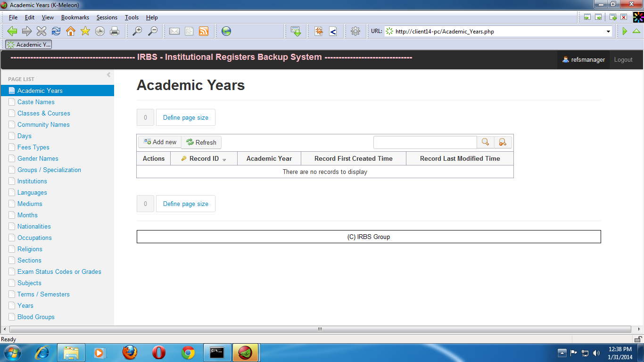Screen dimensions: 644x362
Task: Open top Define page size link
Action: coord(185,118)
